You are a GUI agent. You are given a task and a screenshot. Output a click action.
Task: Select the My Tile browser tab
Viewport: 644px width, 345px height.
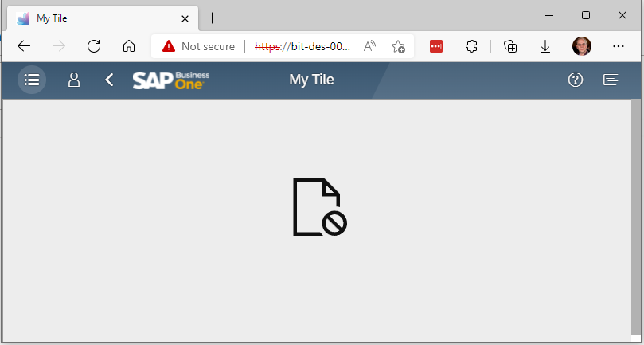(x=103, y=18)
